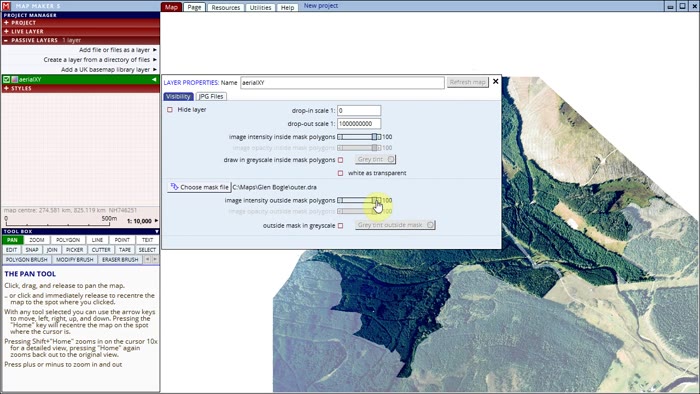Collapse the PASSIVE LAYERS section
Screen dimensions: 700x394
pos(80,40)
